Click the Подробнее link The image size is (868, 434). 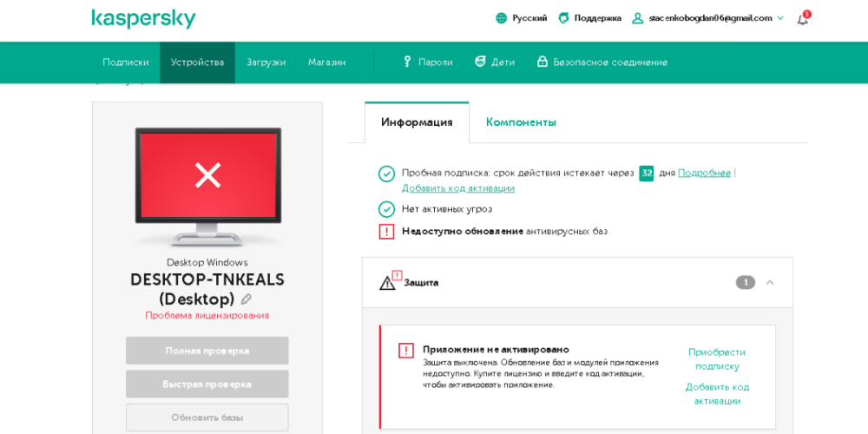[704, 174]
